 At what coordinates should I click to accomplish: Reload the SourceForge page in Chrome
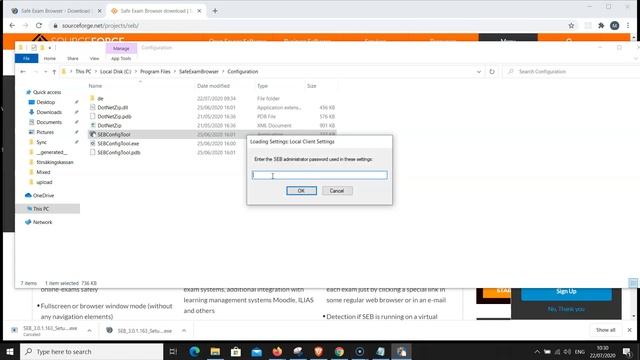coord(39,25)
